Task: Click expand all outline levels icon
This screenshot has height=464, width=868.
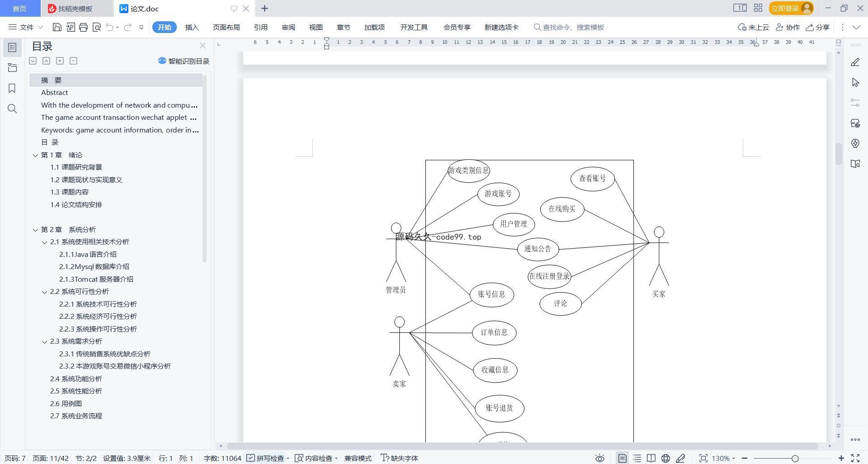Action: point(33,61)
